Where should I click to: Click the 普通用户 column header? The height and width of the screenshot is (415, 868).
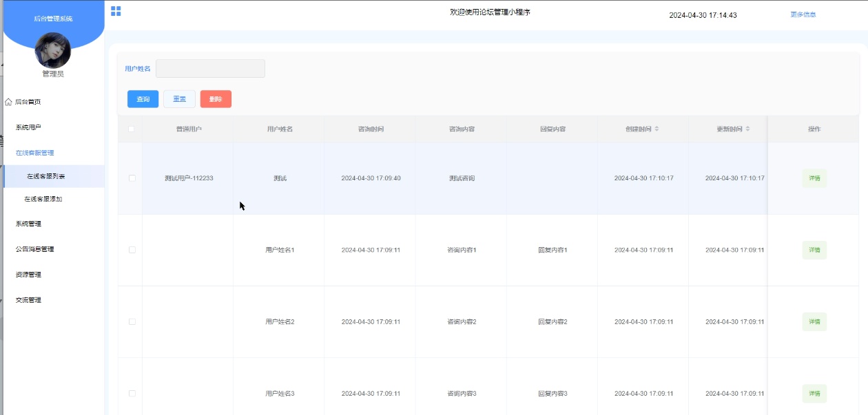click(x=189, y=129)
